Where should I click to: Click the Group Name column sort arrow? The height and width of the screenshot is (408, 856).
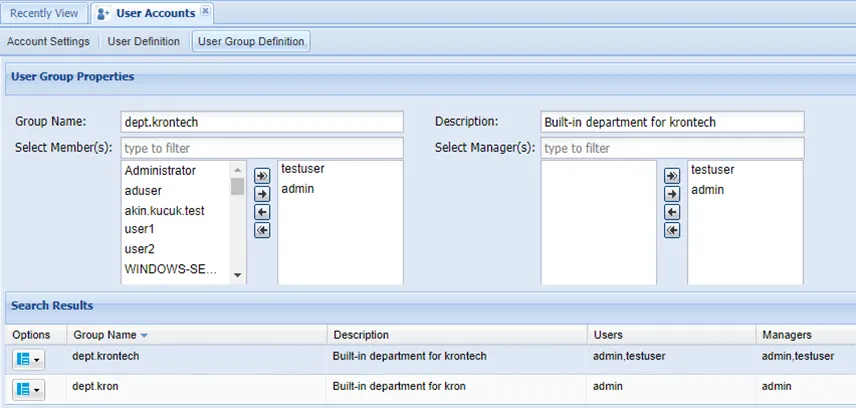coord(144,335)
